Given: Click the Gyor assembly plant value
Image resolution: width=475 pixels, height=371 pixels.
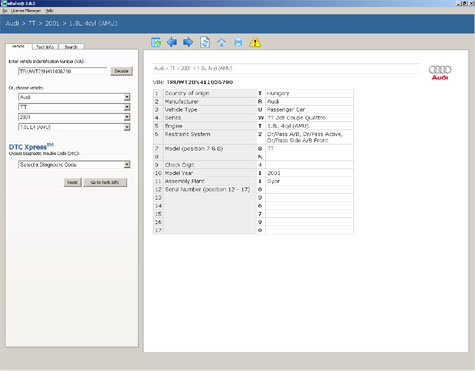Looking at the screenshot, I should tap(273, 181).
